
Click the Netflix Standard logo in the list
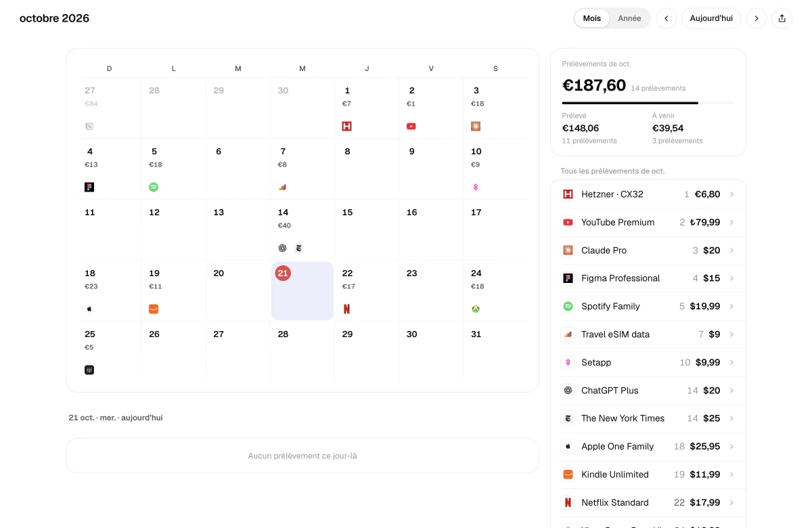[x=568, y=502]
